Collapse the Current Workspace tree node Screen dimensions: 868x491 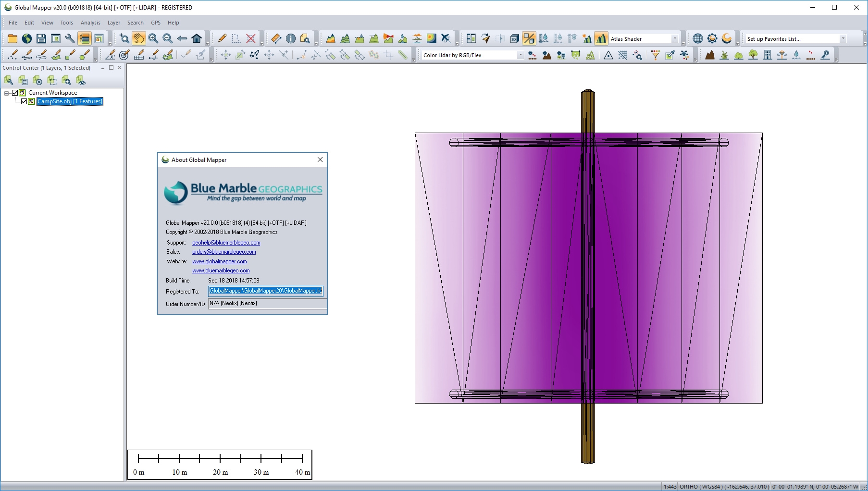(7, 93)
